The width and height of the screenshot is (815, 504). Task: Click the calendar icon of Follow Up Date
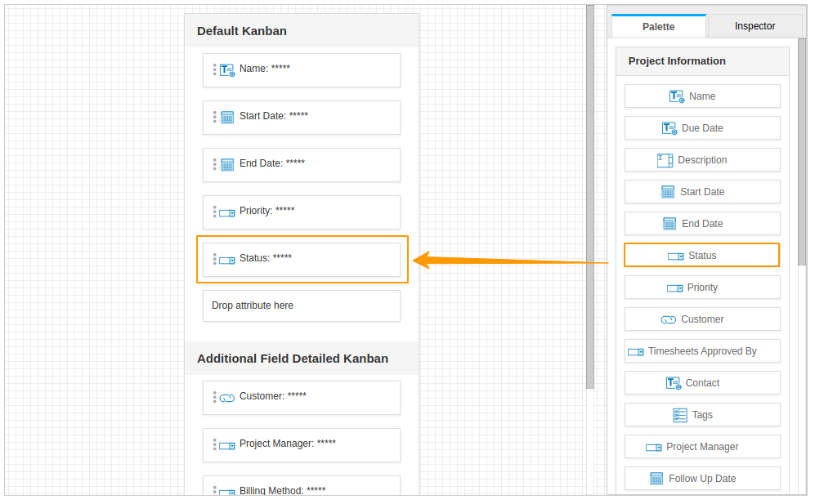(x=656, y=479)
